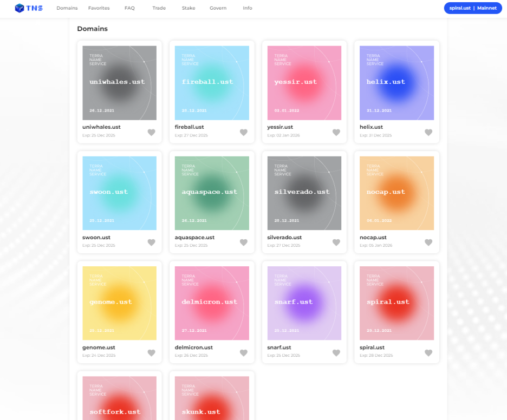Favorite the genome.ust domain heart
The height and width of the screenshot is (420, 507).
click(x=151, y=353)
